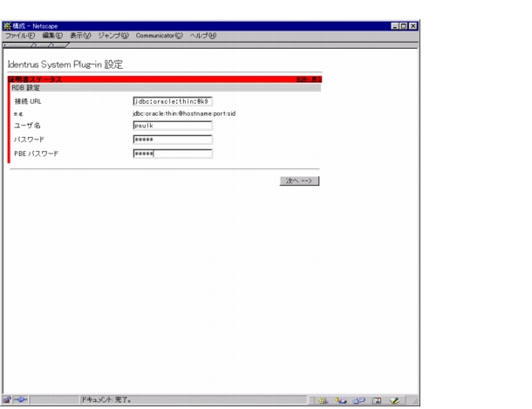Open the ファイル(F) menu
Screen dimensions: 532x409
coord(20,36)
